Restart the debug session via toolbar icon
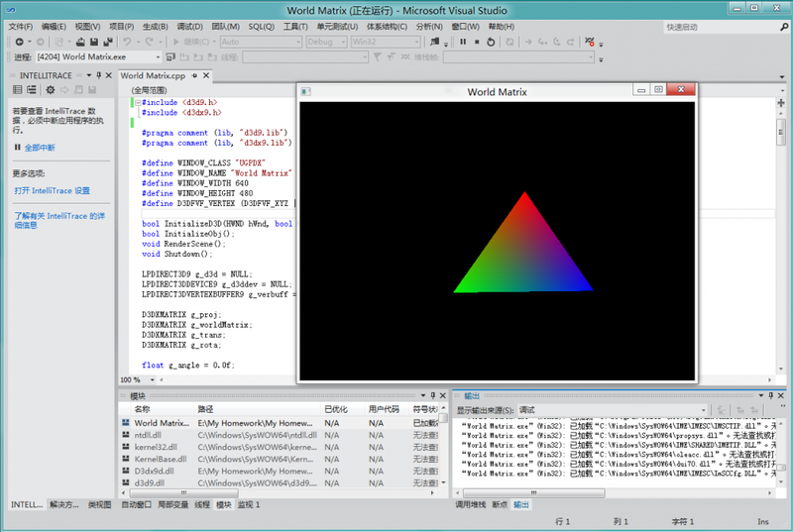Viewport: 793px width, 532px height. pos(493,42)
